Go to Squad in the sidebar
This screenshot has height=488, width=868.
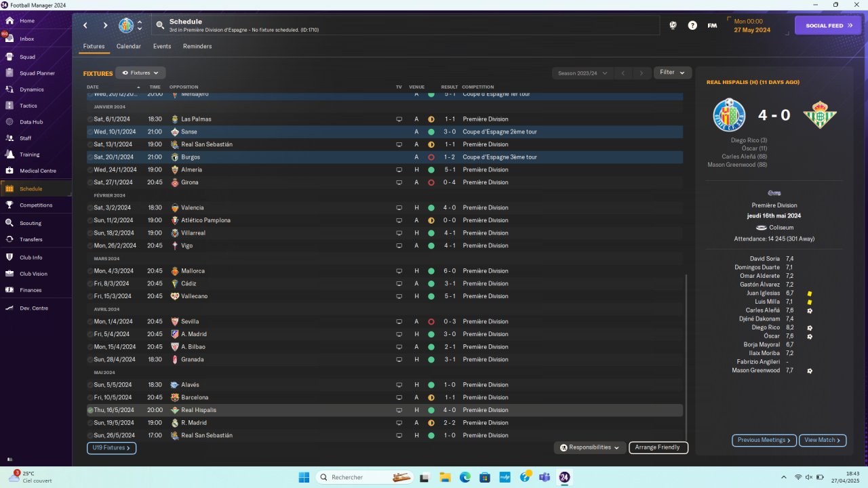coord(27,57)
